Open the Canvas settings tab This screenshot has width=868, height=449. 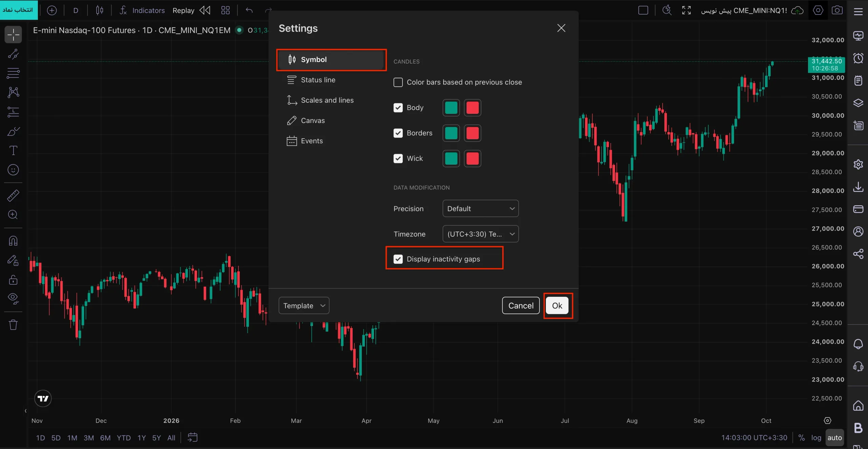point(331,121)
